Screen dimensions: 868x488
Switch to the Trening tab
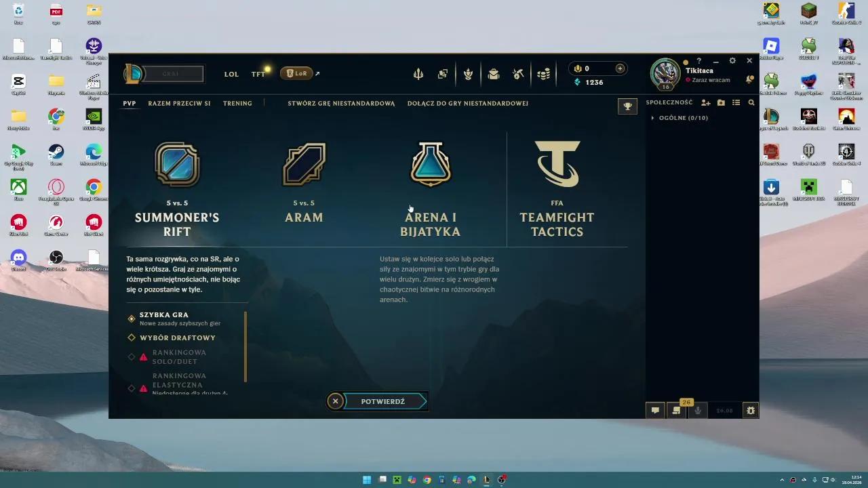(237, 103)
